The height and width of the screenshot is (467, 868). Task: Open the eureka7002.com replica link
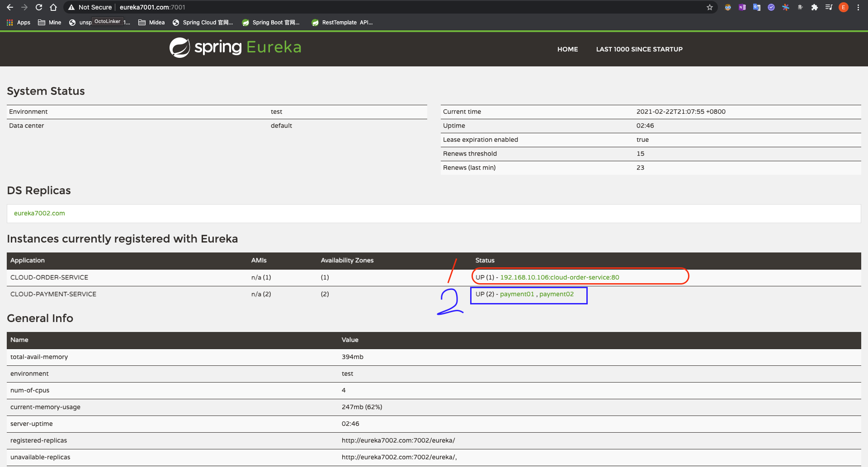point(39,213)
